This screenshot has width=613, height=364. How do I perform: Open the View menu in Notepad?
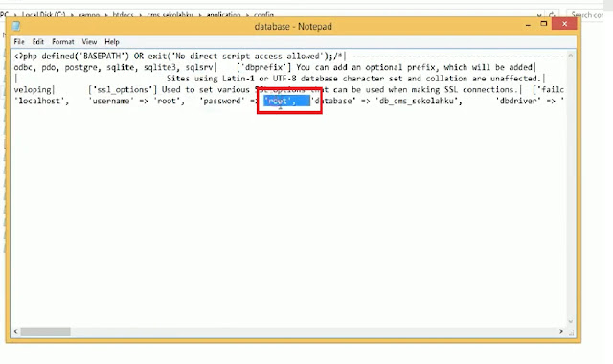89,42
